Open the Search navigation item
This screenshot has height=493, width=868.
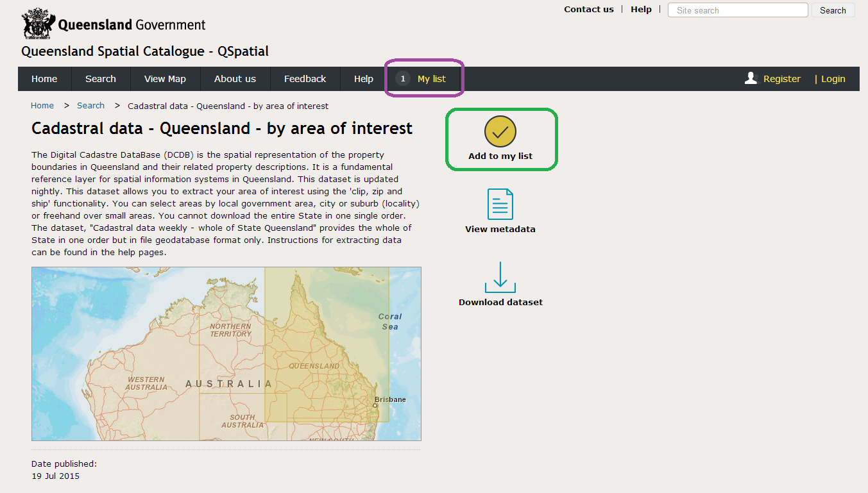pos(101,79)
